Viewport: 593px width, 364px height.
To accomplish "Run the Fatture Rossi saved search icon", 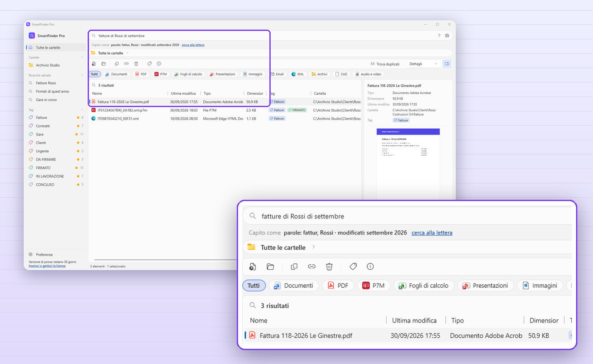I will (x=31, y=83).
